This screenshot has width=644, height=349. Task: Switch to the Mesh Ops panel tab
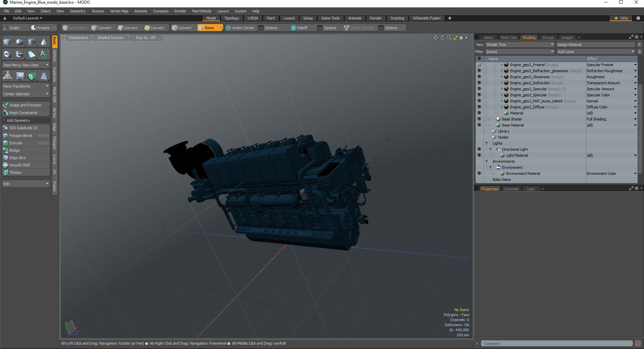[x=508, y=38]
